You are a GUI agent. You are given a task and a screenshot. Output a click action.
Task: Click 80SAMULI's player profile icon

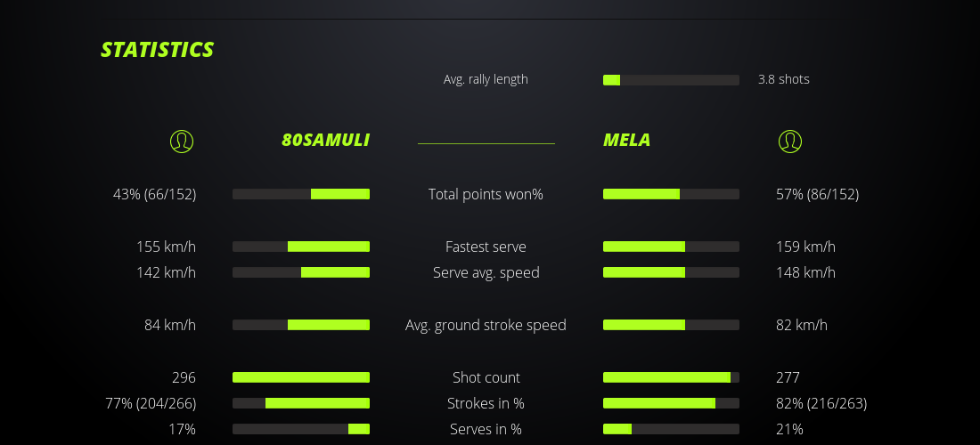[x=182, y=141]
